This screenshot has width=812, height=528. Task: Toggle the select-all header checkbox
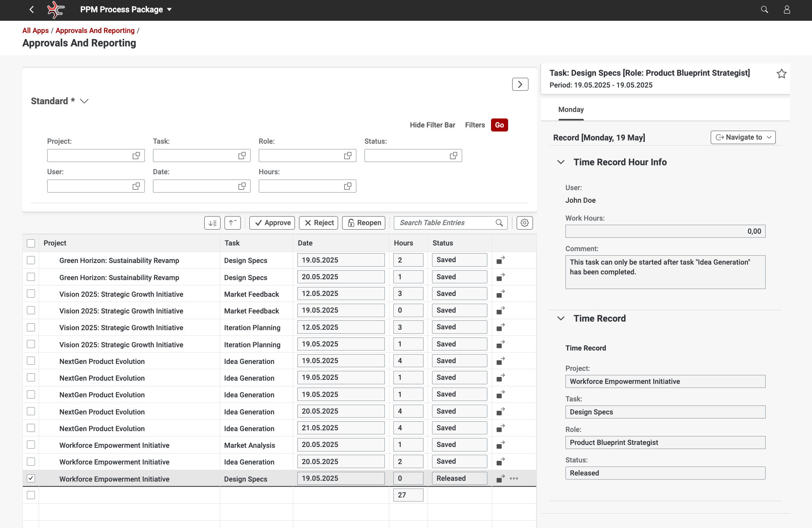(x=31, y=243)
